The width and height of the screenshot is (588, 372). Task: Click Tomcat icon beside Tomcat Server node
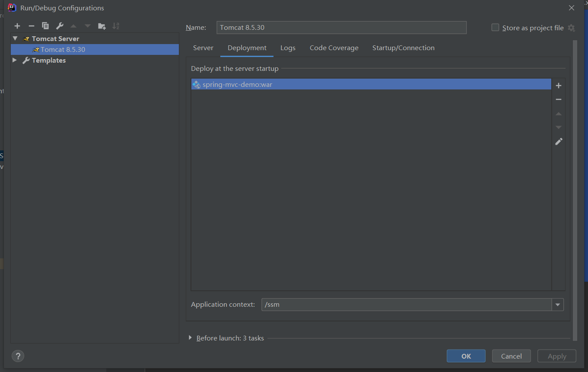coord(26,38)
